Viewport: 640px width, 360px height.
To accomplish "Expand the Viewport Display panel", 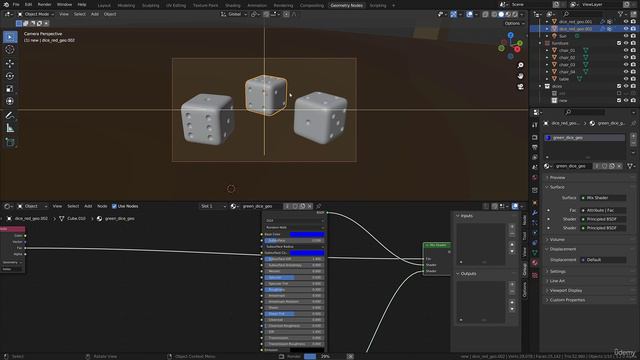I will click(x=565, y=291).
